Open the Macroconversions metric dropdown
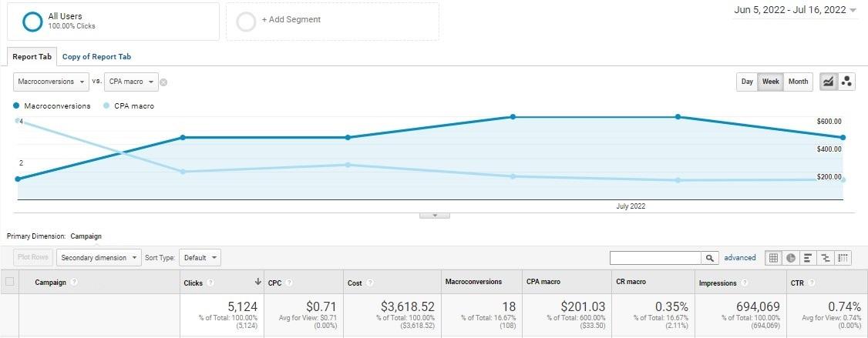The height and width of the screenshot is (338, 868). 51,82
